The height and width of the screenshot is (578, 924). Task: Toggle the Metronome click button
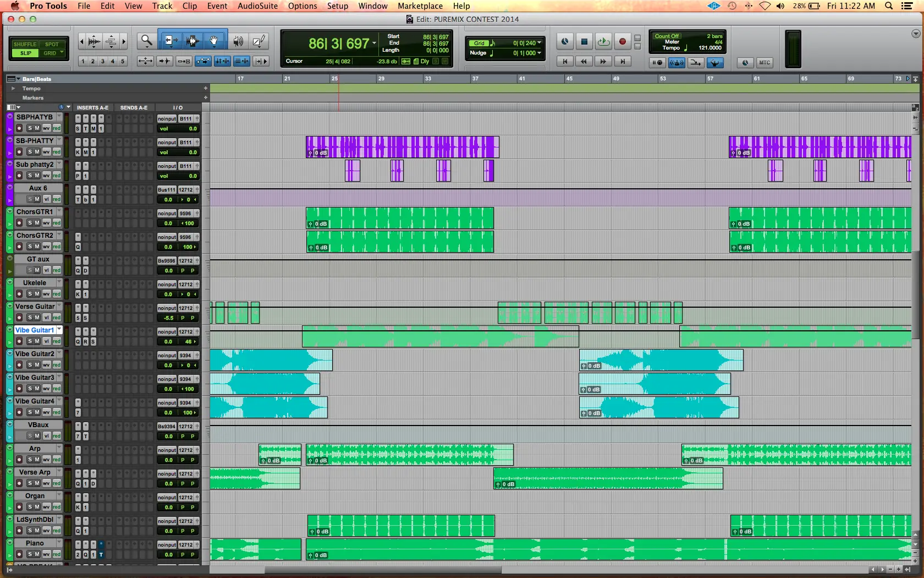click(676, 62)
